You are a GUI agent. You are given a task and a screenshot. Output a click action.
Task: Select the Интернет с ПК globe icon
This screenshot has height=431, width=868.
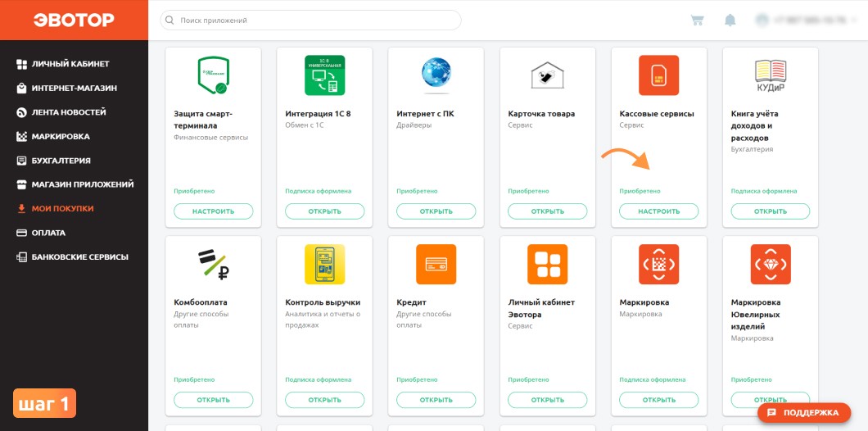[436, 75]
